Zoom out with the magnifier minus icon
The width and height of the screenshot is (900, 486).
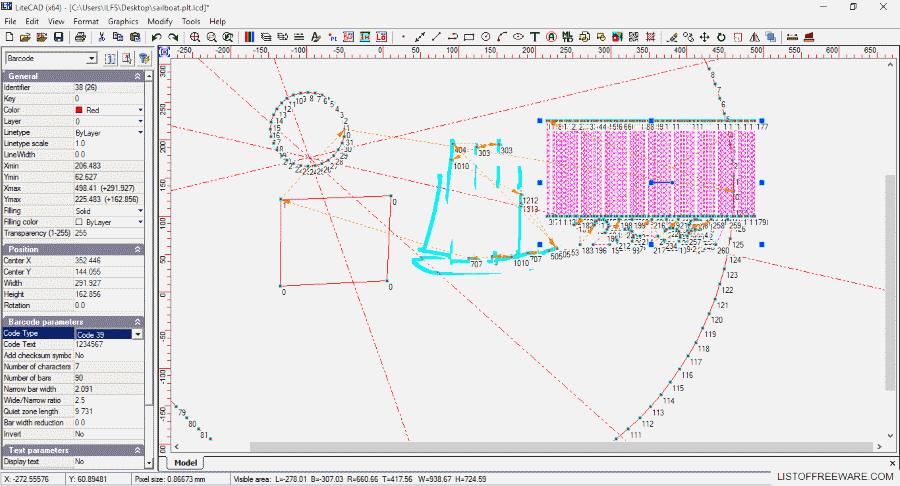click(211, 37)
